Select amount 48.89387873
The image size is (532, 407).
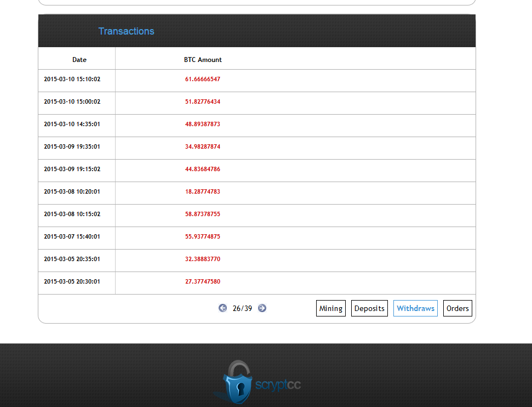click(x=203, y=124)
